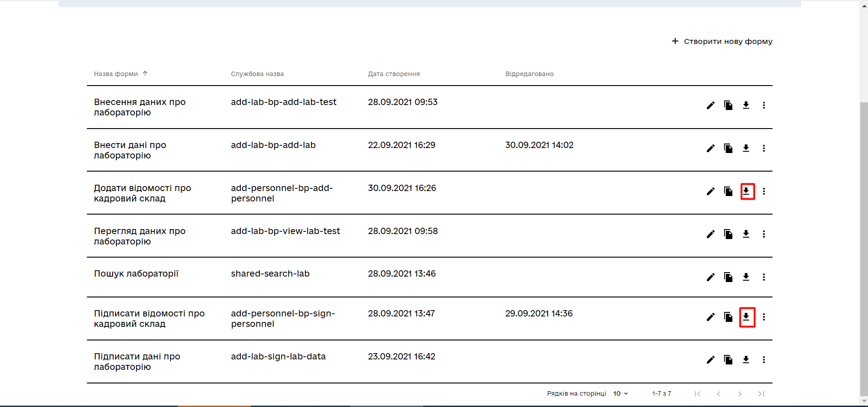Select 'Перегляд даних про лабораторію' form name
This screenshot has width=868, height=407.
click(140, 236)
